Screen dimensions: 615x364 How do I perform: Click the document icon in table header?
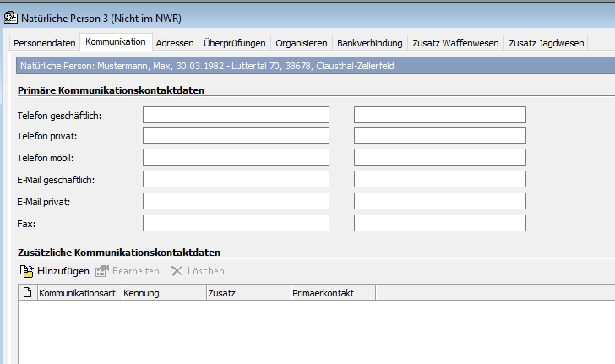pyautogui.click(x=27, y=293)
